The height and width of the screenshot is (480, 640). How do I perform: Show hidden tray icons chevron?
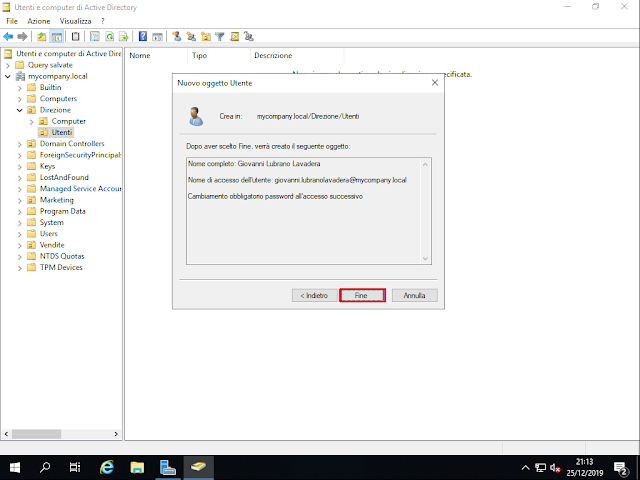click(525, 468)
